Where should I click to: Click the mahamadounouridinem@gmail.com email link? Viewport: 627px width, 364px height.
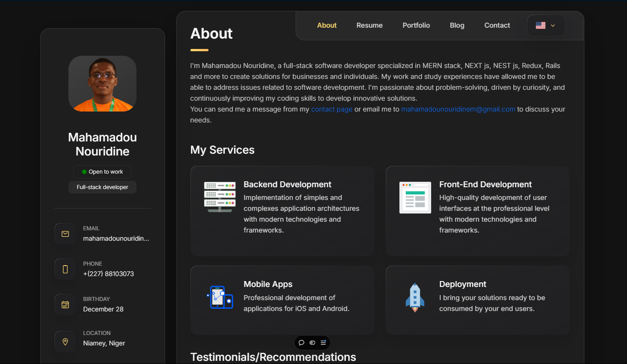click(458, 109)
